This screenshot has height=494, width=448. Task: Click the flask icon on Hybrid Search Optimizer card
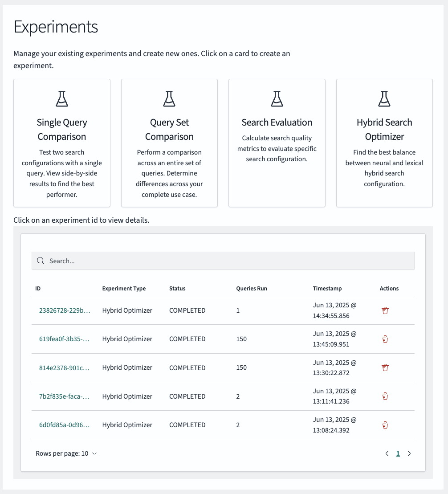tap(384, 98)
